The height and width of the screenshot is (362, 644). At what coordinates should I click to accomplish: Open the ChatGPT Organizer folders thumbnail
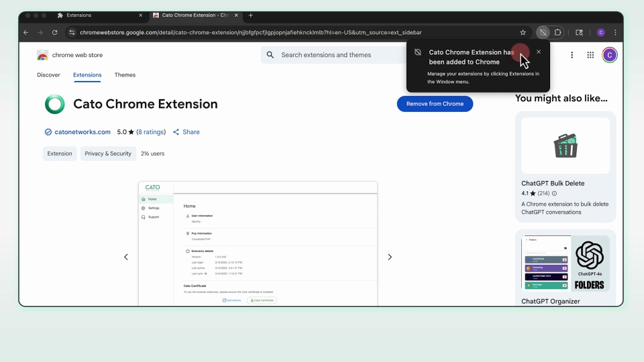pyautogui.click(x=566, y=263)
